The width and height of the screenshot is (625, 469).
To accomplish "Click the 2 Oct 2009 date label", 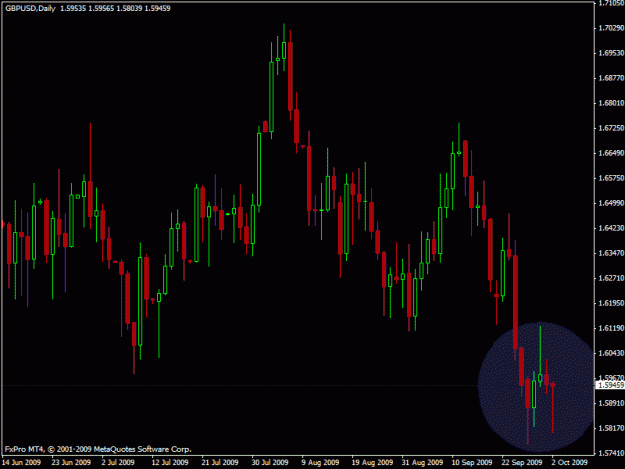I will (570, 462).
